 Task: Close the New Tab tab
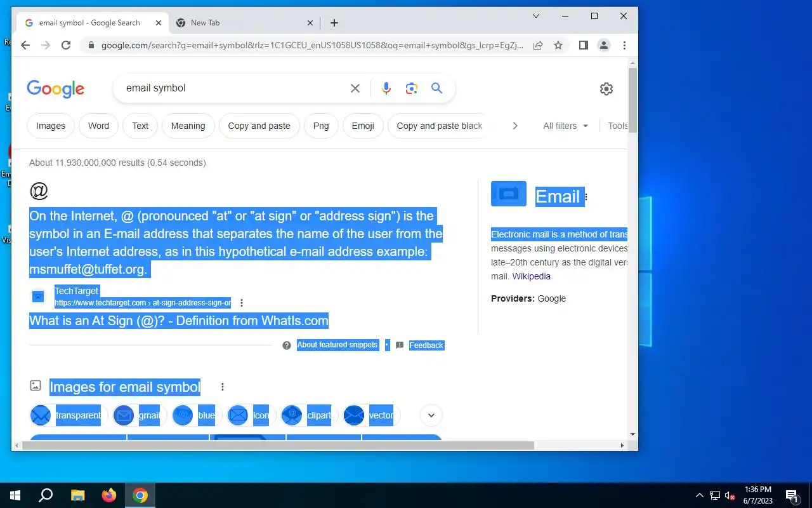310,23
